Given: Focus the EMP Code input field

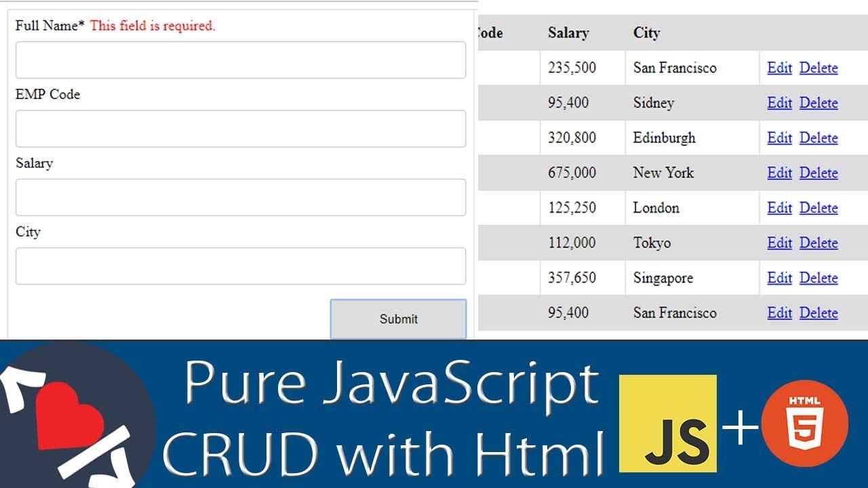Looking at the screenshot, I should point(241,129).
